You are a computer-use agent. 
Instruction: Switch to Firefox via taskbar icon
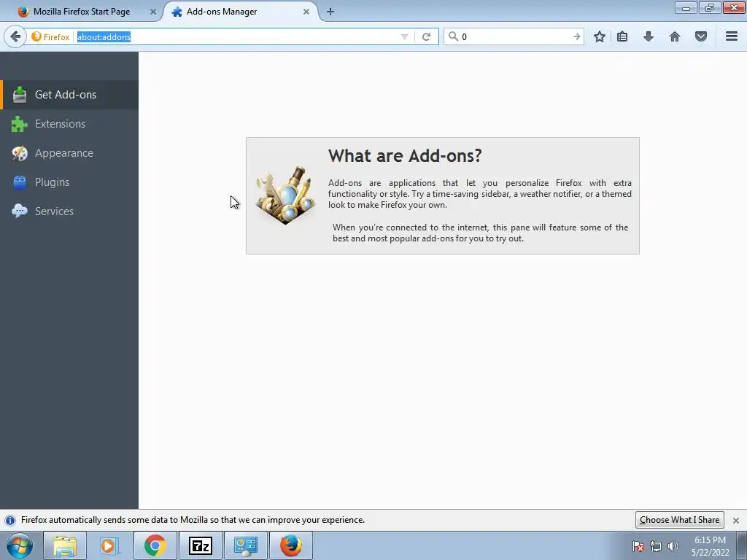[290, 545]
